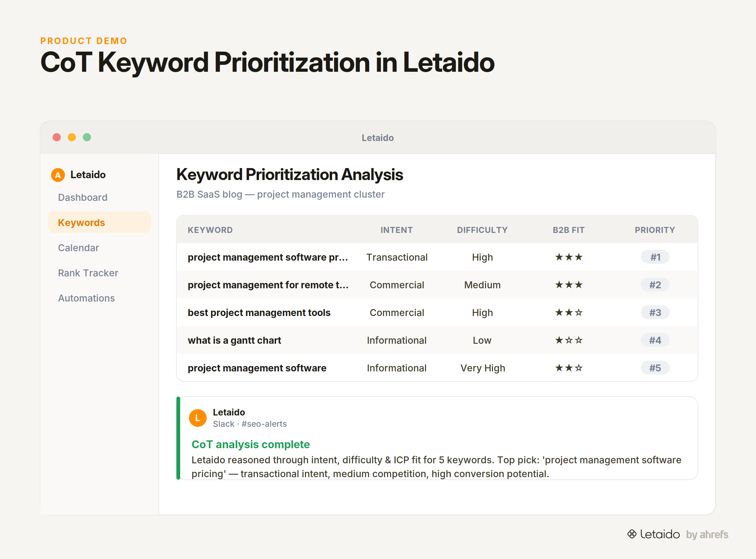Click the 'by ahrefs' footer text
This screenshot has height=559, width=756.
707,535
